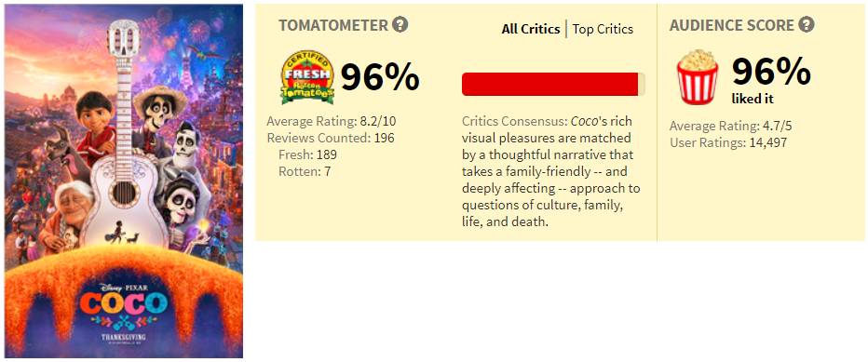Click the Rotten: 7 count

tap(305, 171)
